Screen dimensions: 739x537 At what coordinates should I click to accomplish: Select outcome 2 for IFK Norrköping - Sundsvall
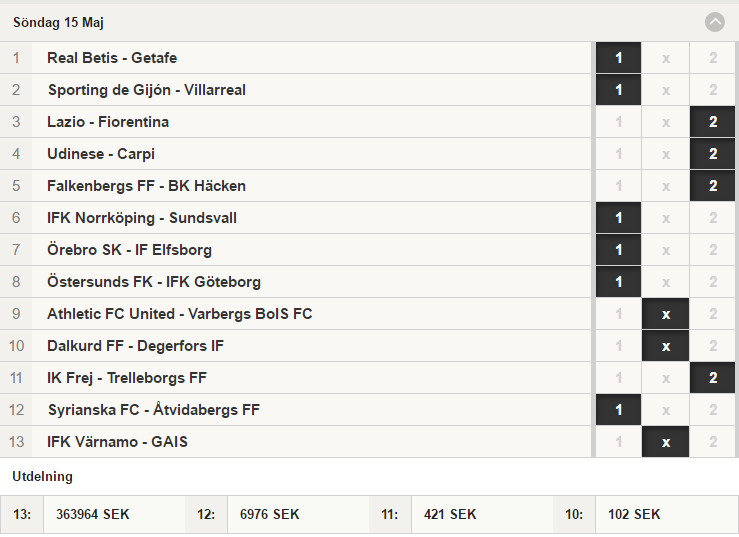point(713,218)
